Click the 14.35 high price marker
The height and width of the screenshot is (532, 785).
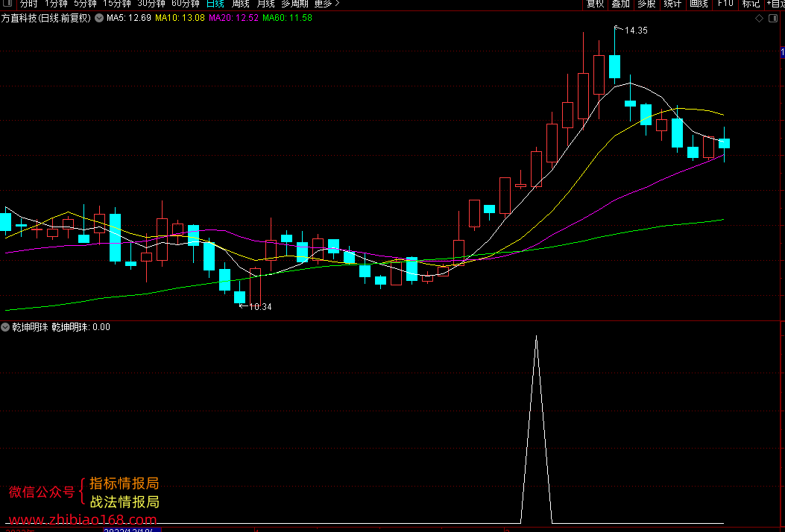click(x=636, y=31)
